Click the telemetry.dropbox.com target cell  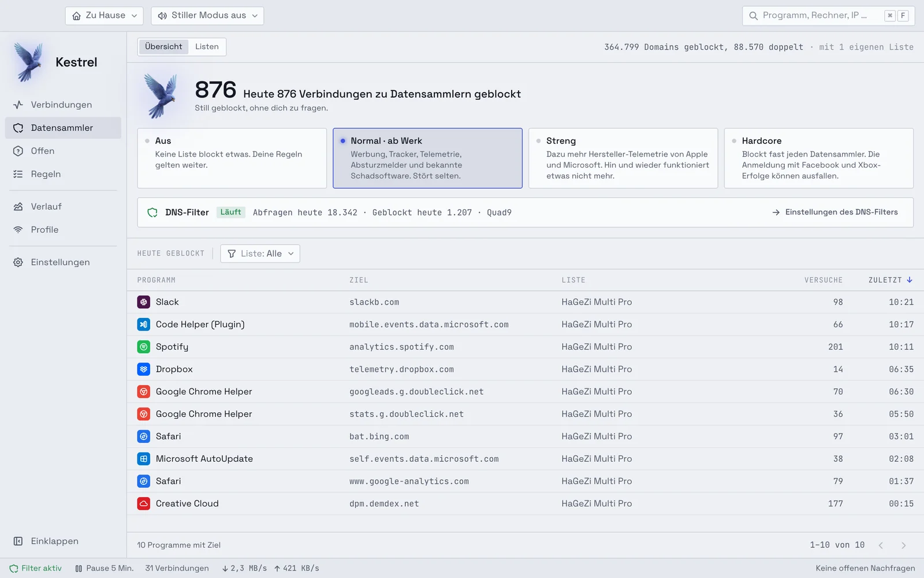tap(401, 369)
